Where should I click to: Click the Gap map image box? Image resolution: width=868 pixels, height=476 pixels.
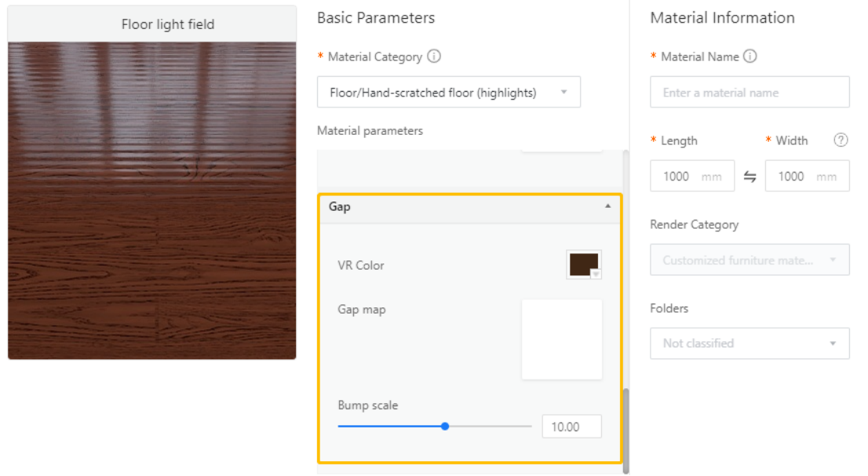pyautogui.click(x=562, y=340)
